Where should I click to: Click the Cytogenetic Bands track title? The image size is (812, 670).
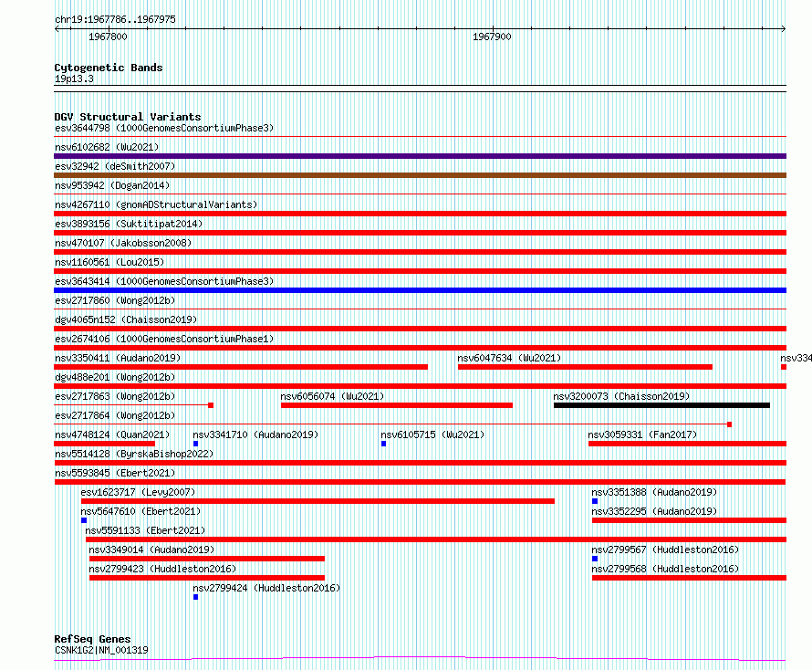point(109,68)
